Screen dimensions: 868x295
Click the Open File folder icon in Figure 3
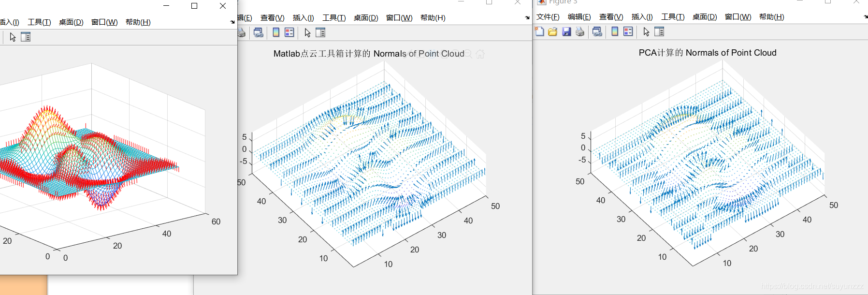click(x=553, y=31)
